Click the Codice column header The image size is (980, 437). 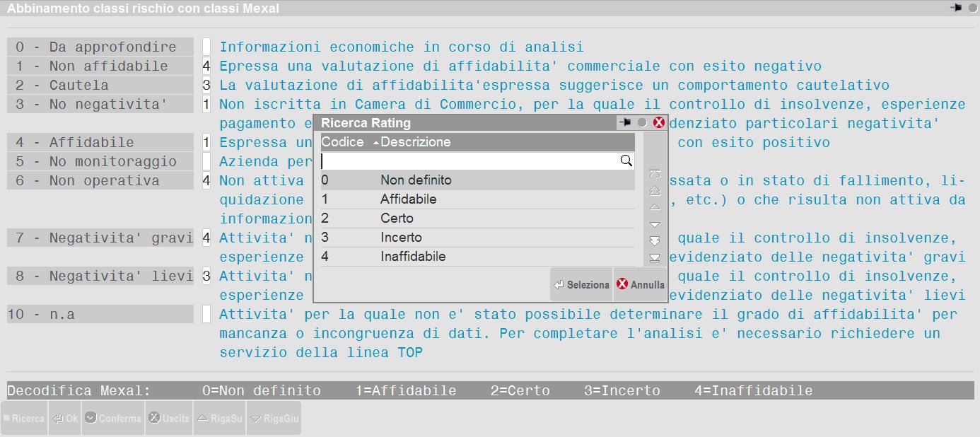(x=342, y=142)
